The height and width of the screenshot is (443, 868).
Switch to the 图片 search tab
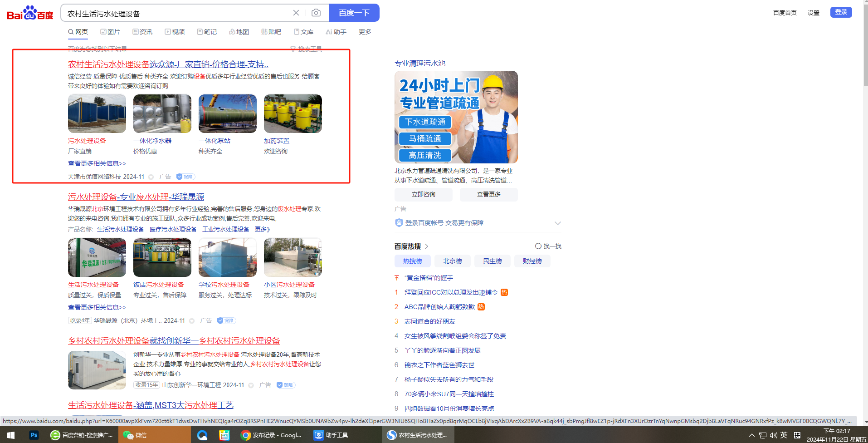[110, 32]
